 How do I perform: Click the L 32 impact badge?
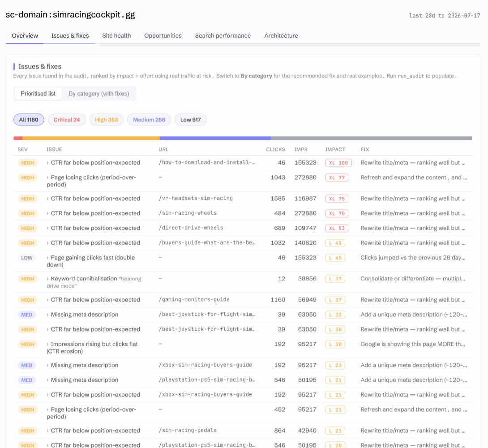click(x=335, y=315)
